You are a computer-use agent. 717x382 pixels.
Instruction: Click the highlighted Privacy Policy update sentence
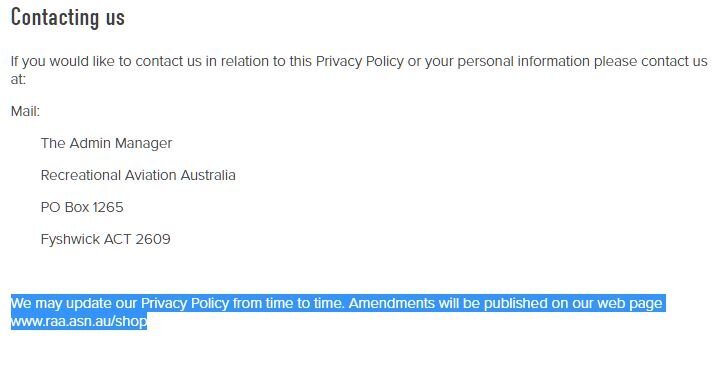pos(338,312)
